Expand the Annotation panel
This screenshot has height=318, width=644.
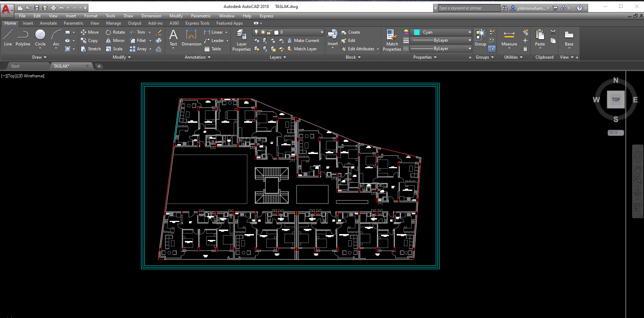198,57
